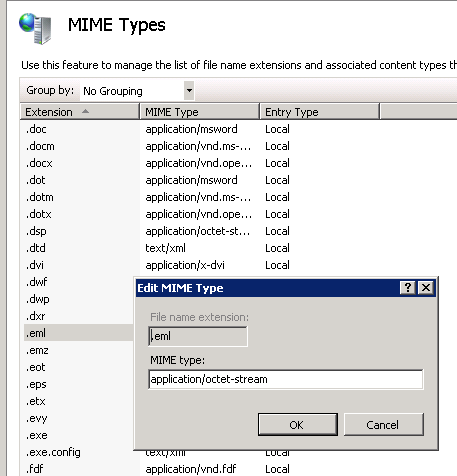Open the Group by dropdown arrow
Viewport: 457px width, 476px height.
pos(189,90)
